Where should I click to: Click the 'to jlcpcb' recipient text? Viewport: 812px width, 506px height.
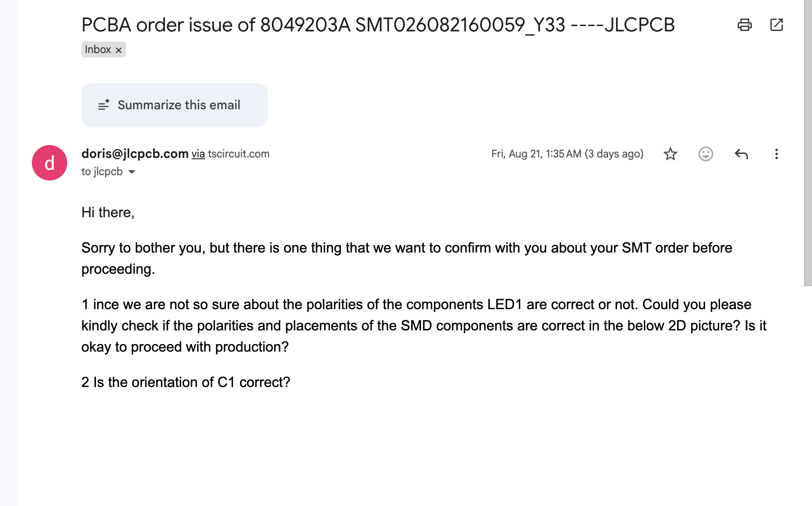pos(102,172)
